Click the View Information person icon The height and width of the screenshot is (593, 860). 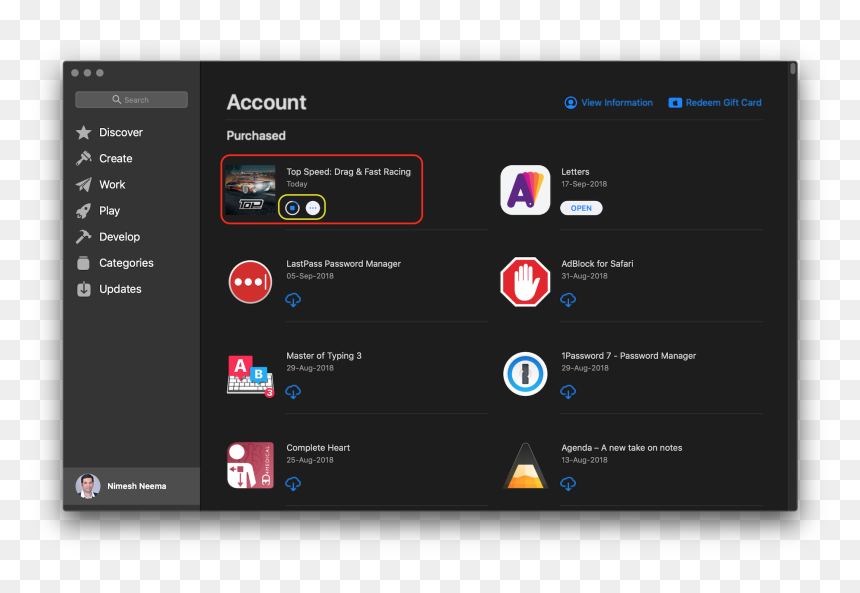pyautogui.click(x=570, y=103)
